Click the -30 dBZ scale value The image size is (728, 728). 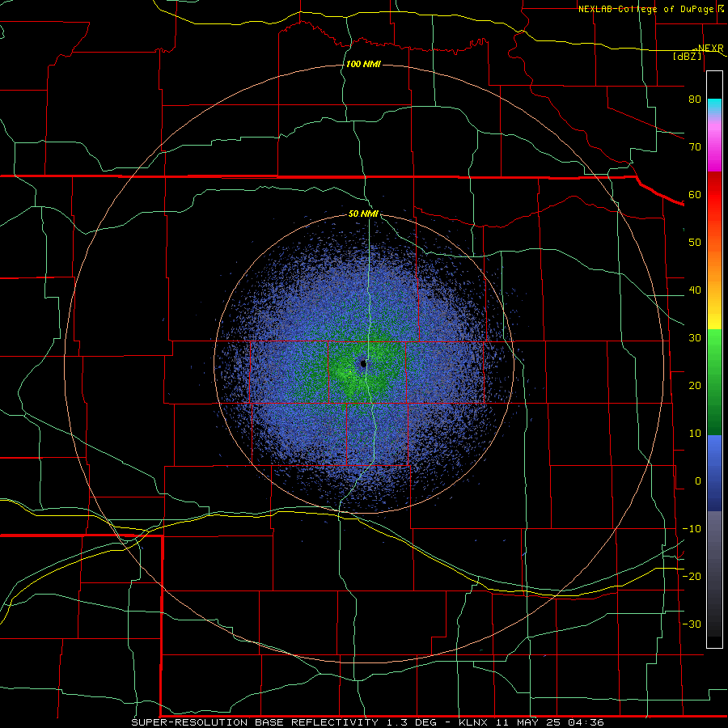point(692,624)
